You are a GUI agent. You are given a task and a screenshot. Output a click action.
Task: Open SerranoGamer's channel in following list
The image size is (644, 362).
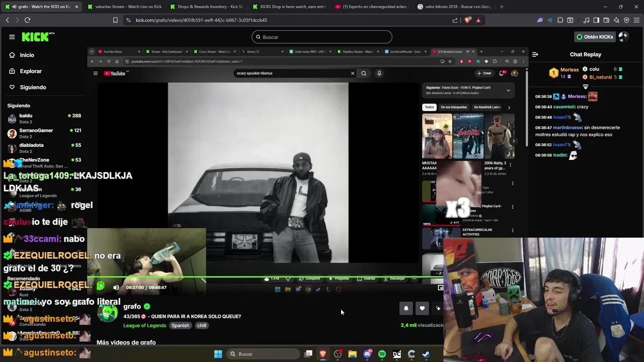[x=44, y=133]
